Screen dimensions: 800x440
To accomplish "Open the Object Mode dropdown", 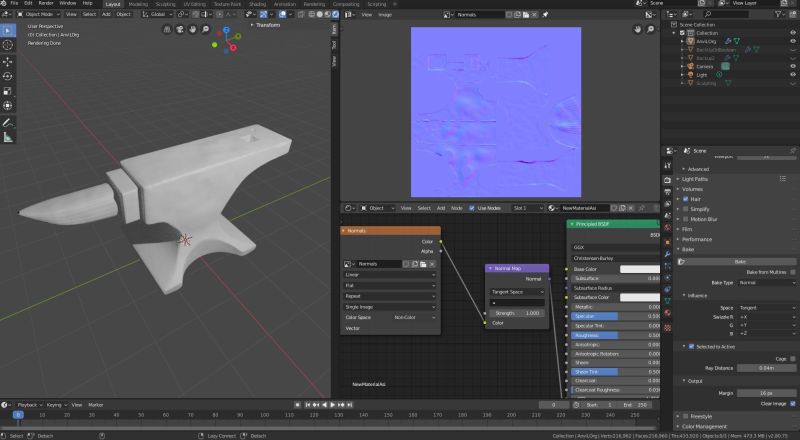I will (38, 14).
